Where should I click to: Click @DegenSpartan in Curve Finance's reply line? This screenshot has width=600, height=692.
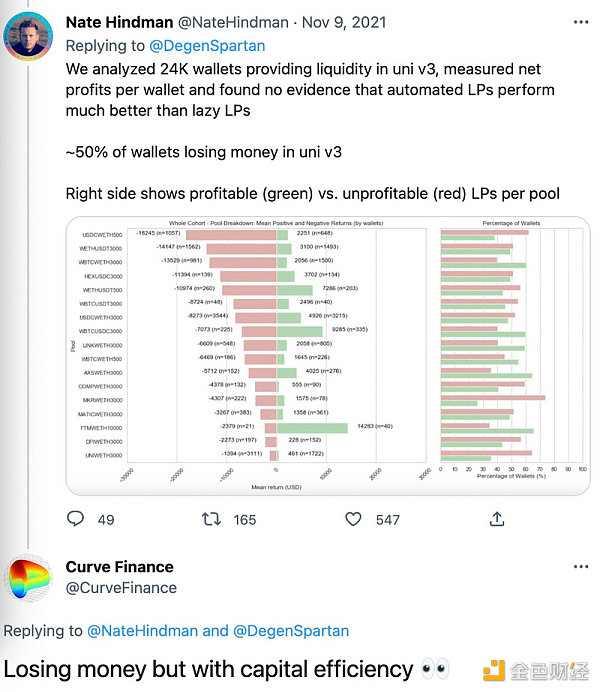[x=292, y=631]
